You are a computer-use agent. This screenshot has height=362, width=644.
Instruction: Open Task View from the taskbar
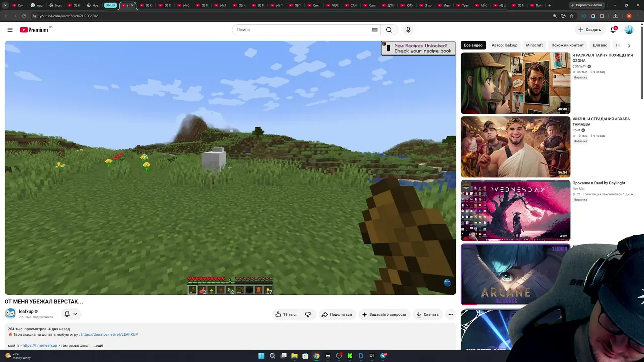pyautogui.click(x=283, y=356)
